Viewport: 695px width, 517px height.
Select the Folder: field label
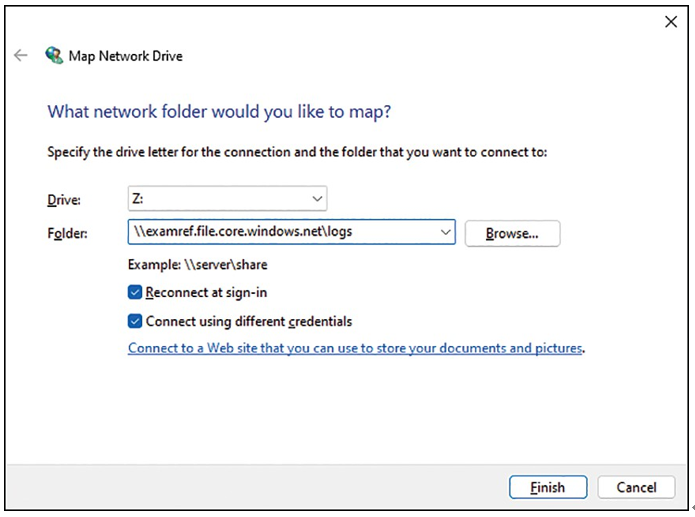(x=67, y=233)
